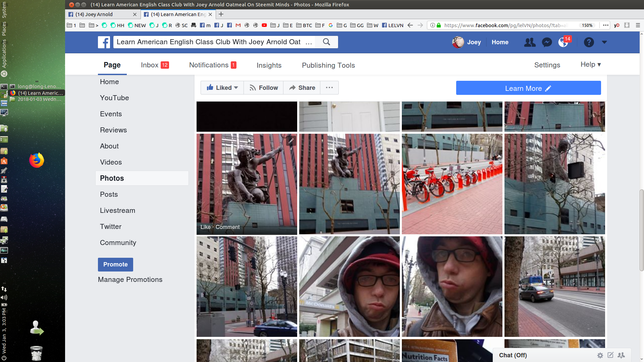Open the red bicycles photo thumbnail

[452, 184]
